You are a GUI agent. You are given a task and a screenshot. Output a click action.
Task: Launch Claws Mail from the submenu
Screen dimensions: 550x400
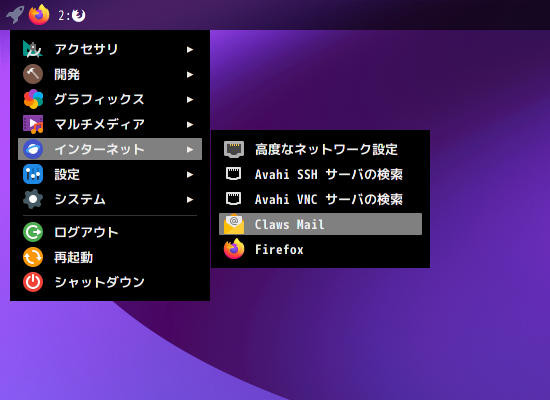320,224
